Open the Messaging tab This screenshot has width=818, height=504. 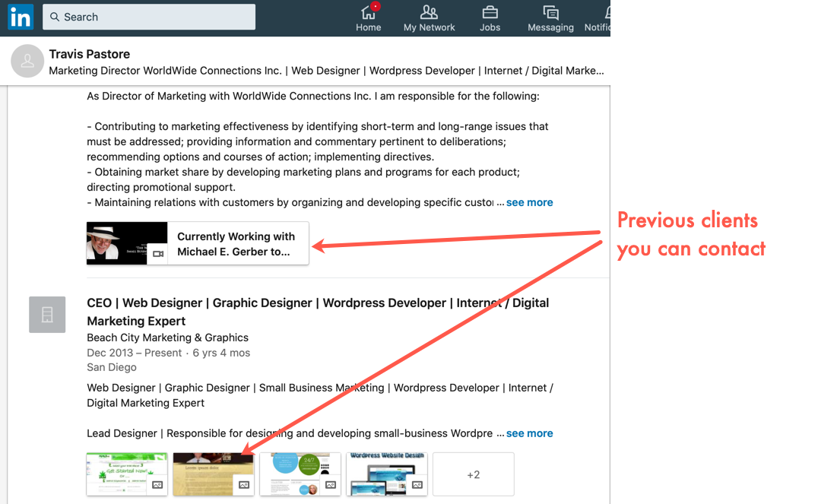point(550,18)
